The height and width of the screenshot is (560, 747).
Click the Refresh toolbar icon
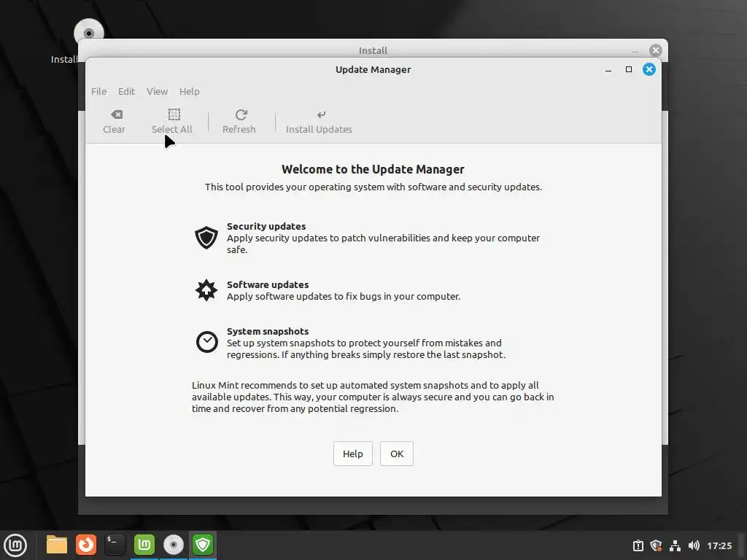239,122
